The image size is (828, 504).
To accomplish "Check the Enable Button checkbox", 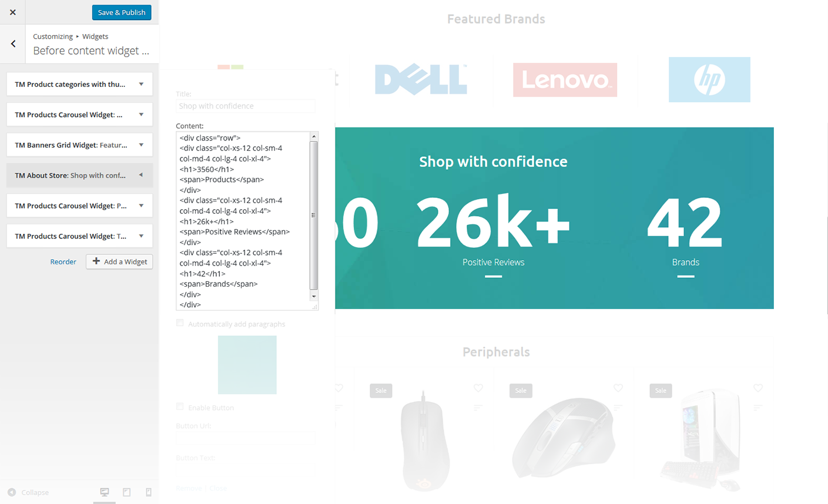I will [180, 406].
